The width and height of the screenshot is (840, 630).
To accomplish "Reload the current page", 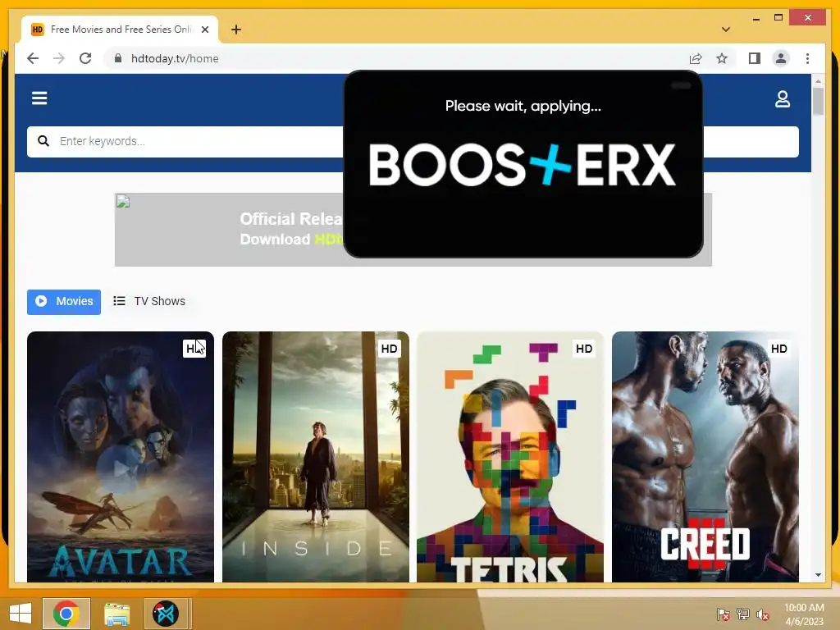I will pos(85,58).
